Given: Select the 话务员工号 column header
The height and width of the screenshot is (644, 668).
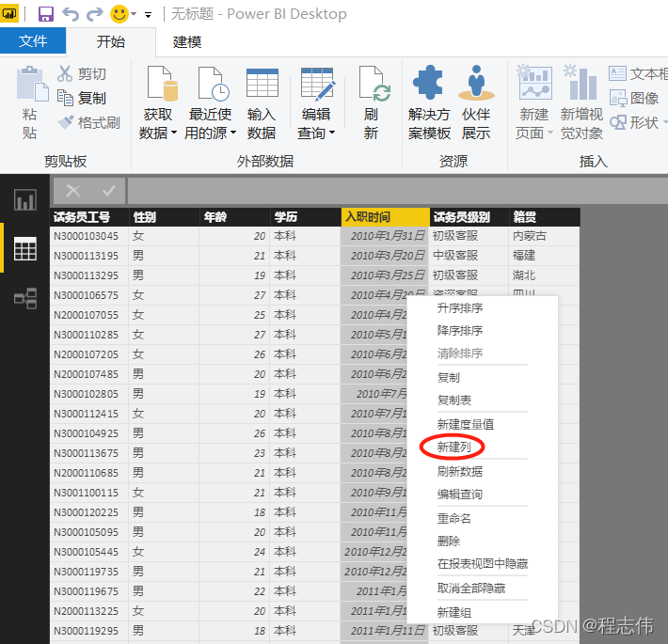Looking at the screenshot, I should pyautogui.click(x=89, y=217).
